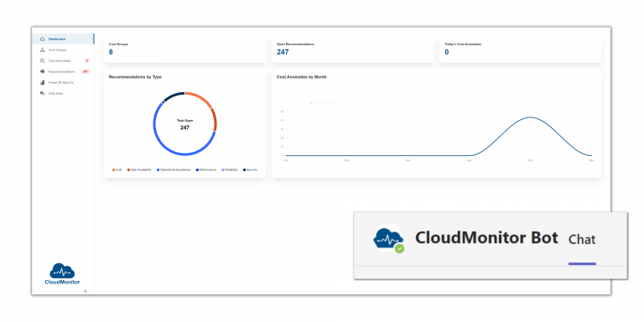Click the Cost Anomalies magnifier icon
This screenshot has width=644, height=322.
click(x=42, y=60)
